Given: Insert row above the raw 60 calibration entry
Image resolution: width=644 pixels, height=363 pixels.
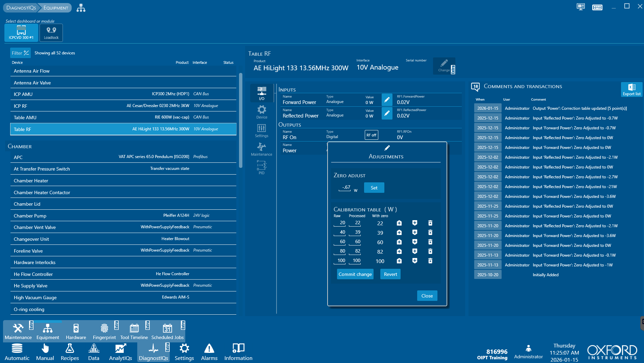Looking at the screenshot, I should pos(399,242).
